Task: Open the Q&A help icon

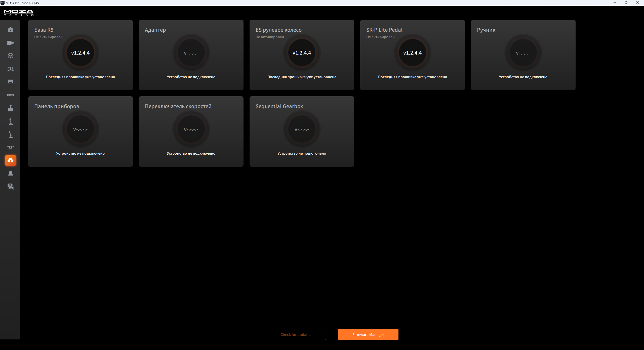Action: point(11,187)
